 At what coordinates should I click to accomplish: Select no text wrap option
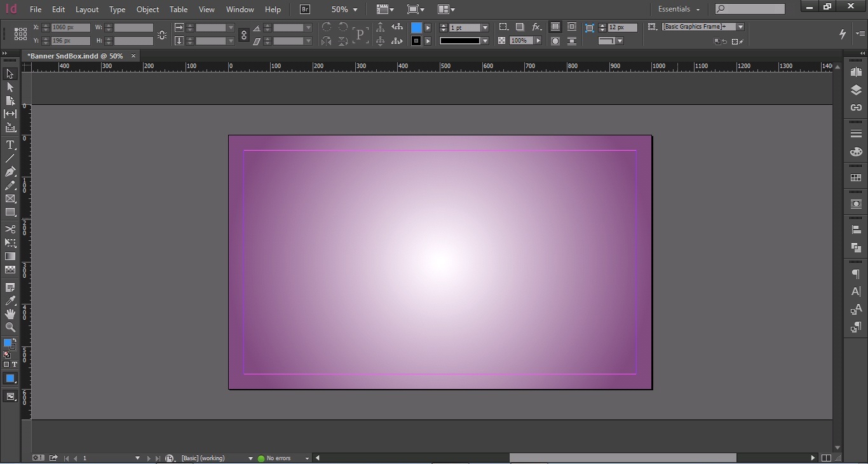click(555, 27)
